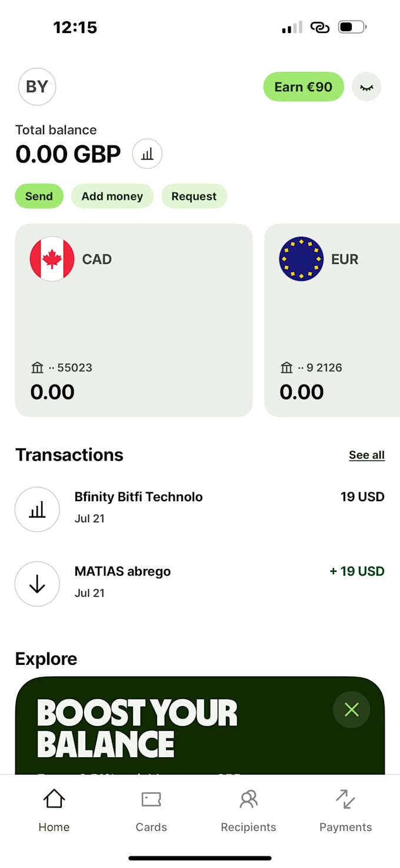
Task: Switch to the Home tab
Action: [54, 799]
